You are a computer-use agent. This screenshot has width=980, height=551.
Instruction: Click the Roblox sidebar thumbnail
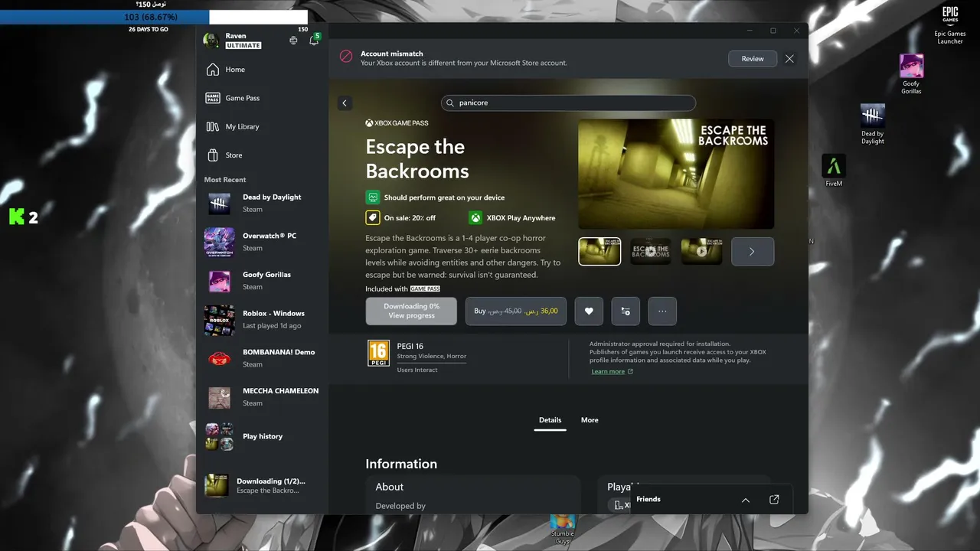point(219,320)
